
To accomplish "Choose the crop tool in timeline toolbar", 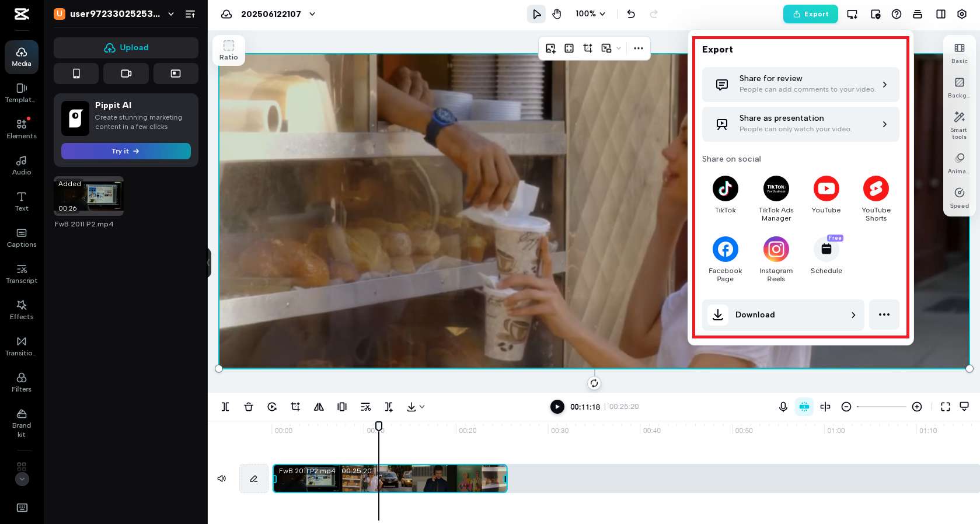I will pyautogui.click(x=295, y=407).
